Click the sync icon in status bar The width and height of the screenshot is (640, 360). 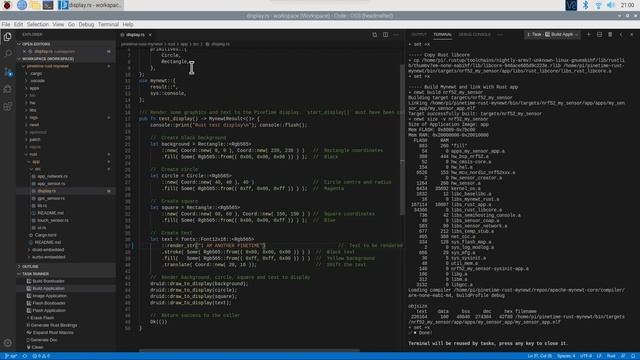(25, 356)
